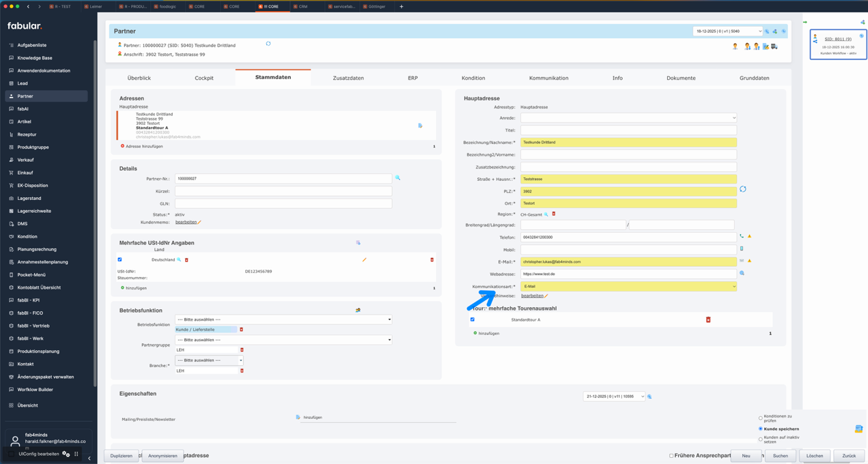The image size is (868, 464).
Task: Click the truck icon in partner header
Action: click(774, 46)
